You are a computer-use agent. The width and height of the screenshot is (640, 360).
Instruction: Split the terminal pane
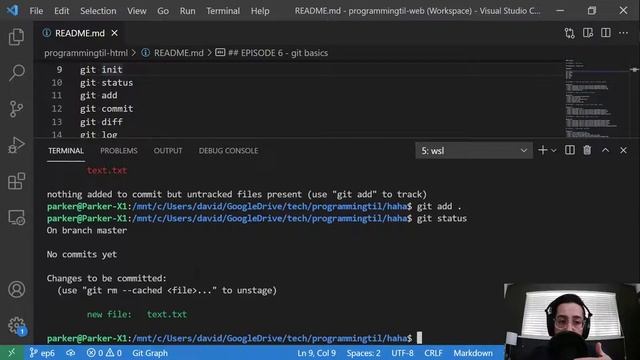570,150
